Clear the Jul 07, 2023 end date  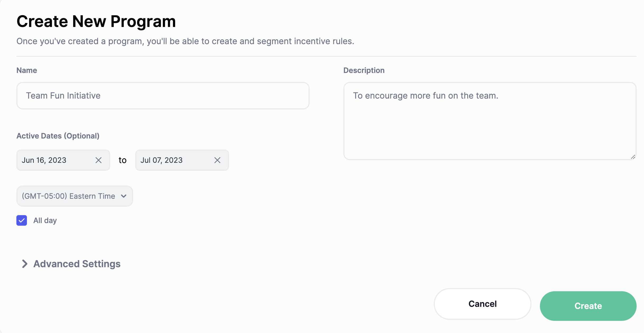[217, 160]
